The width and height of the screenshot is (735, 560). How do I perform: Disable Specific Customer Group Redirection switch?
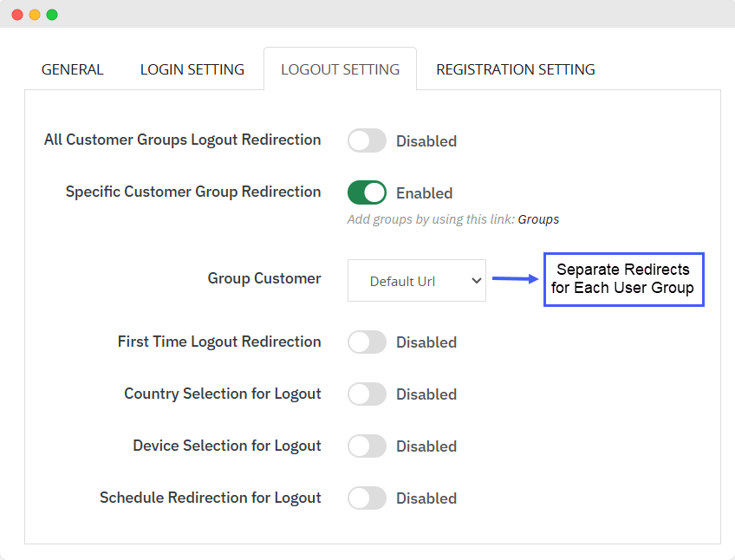[367, 192]
